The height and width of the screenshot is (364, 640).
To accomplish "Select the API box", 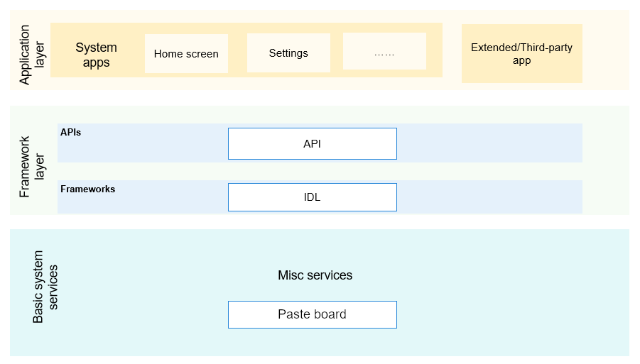I will 313,143.
